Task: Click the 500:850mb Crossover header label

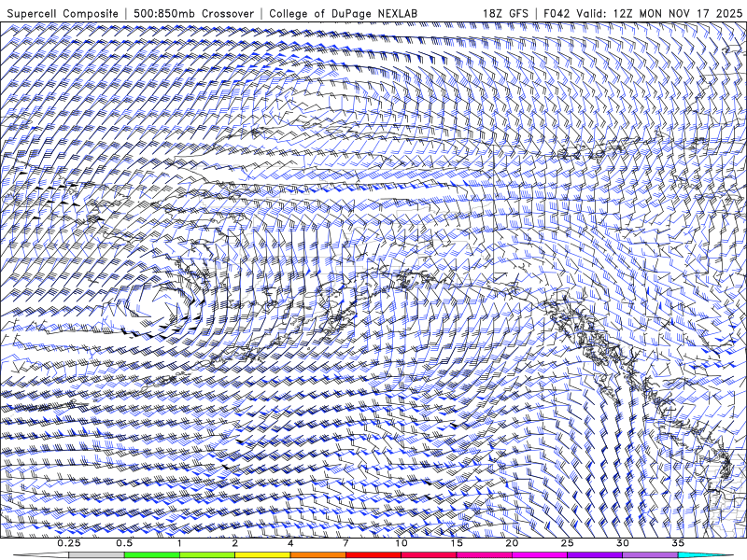Action: (x=194, y=13)
